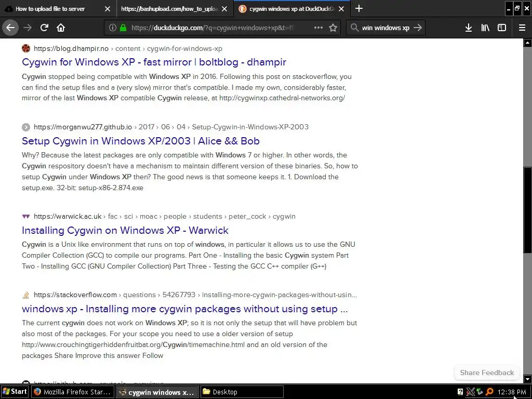Click the blog.dhampir.no URL breadcrumb

pos(128,48)
